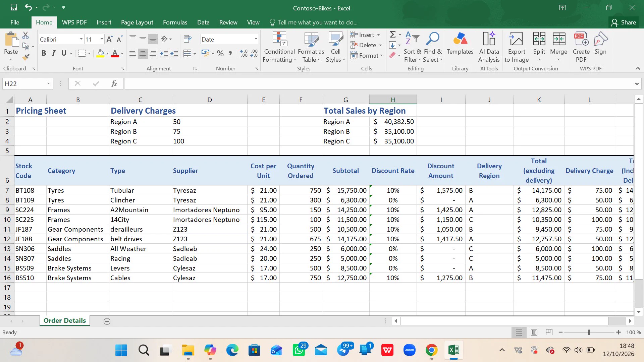Toggle Bold formatting
This screenshot has width=644, height=362.
coord(44,53)
